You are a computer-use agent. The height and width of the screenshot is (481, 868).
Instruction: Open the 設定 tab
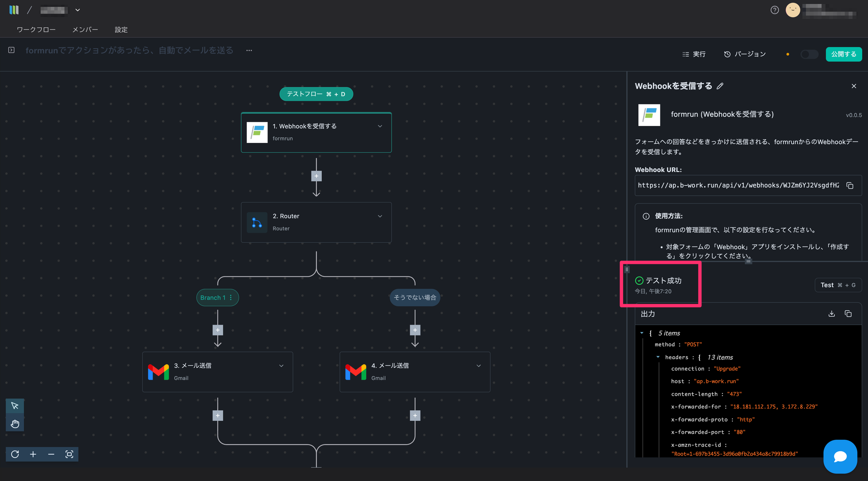coord(121,30)
